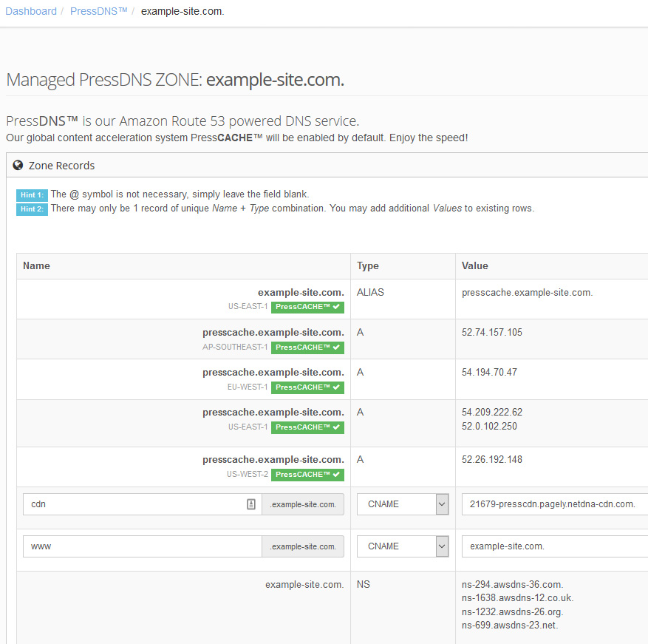Click the ALIAS value presscache.example-site.com.
Image resolution: width=648 pixels, height=644 pixels.
(528, 293)
